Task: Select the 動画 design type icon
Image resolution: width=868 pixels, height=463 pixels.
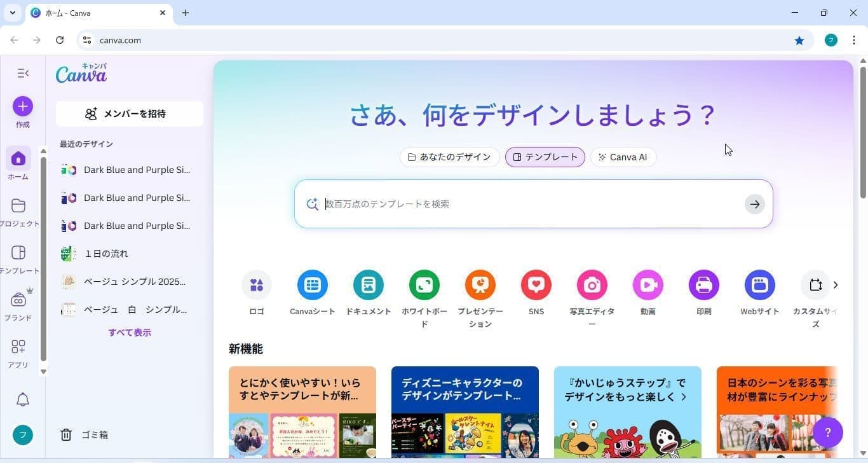Action: tap(648, 285)
